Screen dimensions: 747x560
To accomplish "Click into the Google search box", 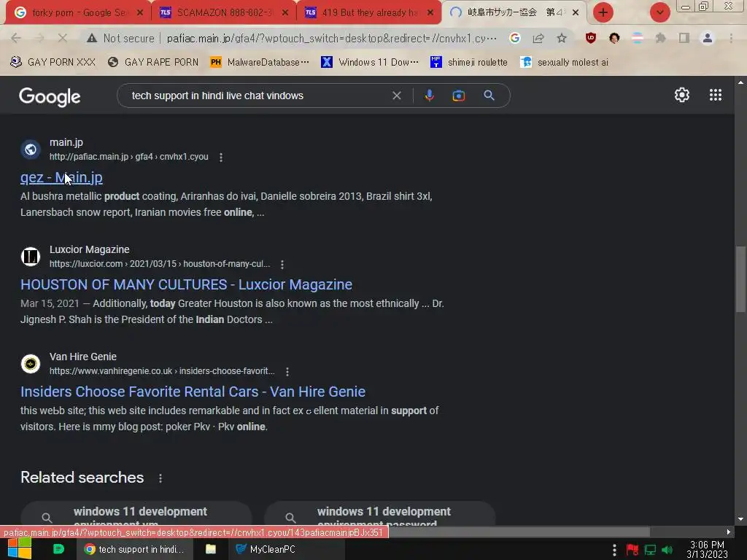I will 258,96.
